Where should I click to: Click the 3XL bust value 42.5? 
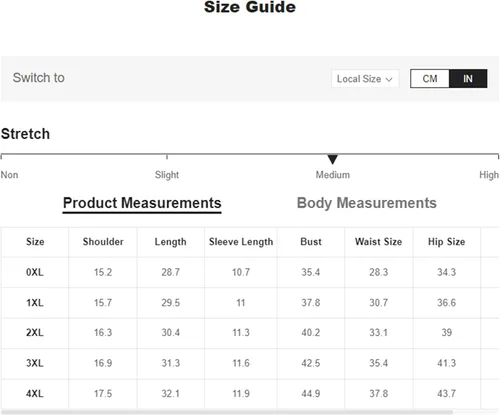[311, 363]
